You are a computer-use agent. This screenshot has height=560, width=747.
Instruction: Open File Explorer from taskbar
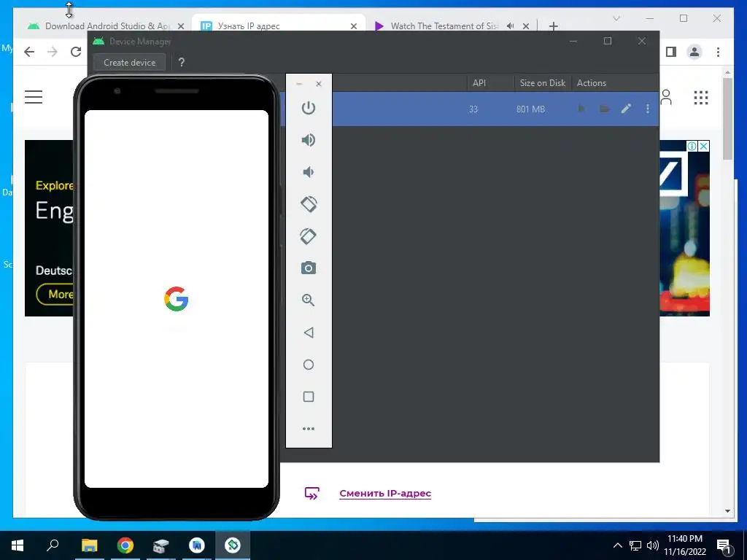(89, 545)
